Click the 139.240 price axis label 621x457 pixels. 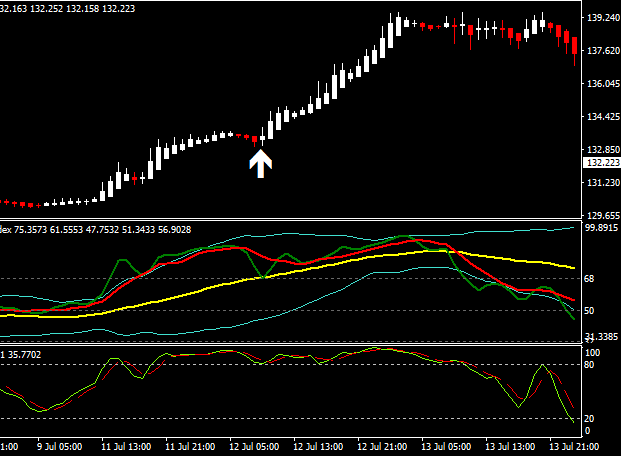coord(601,18)
